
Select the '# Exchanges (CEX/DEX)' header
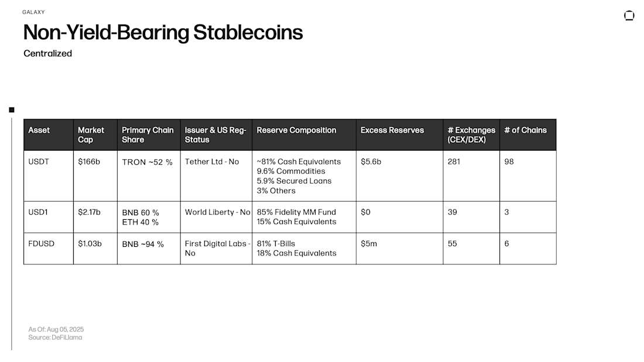click(471, 135)
